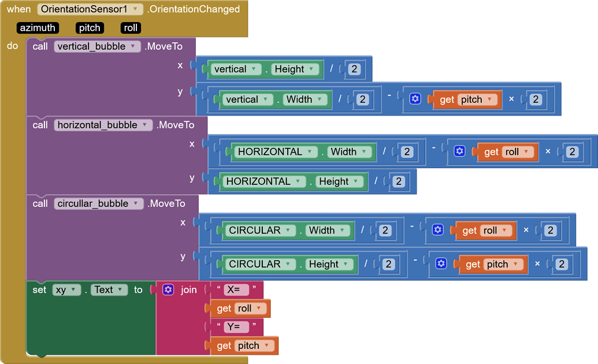Click gear icon in vertical_bubble y multiply block

click(415, 99)
